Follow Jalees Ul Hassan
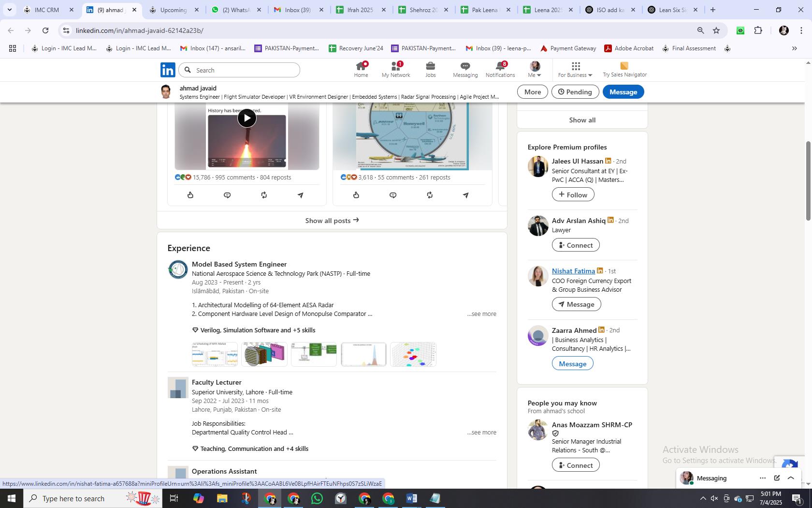812x508 pixels. pyautogui.click(x=573, y=194)
